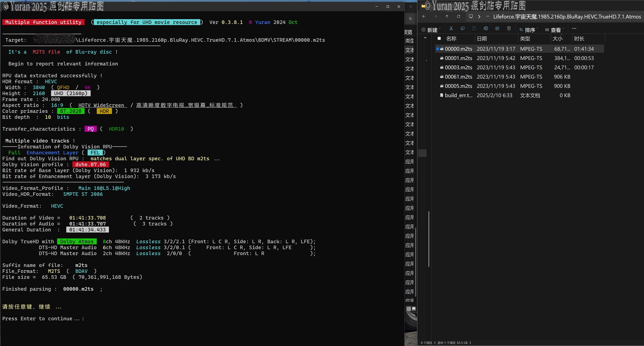Go back in File Explorer navigation
This screenshot has height=346, width=644.
424,16
